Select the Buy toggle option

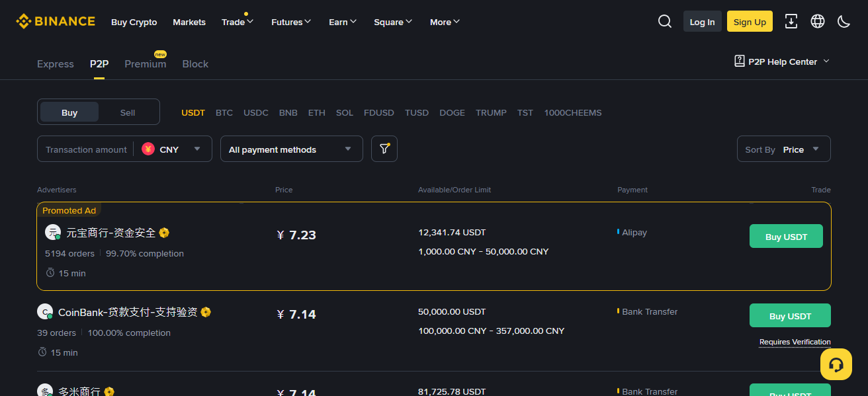click(69, 112)
